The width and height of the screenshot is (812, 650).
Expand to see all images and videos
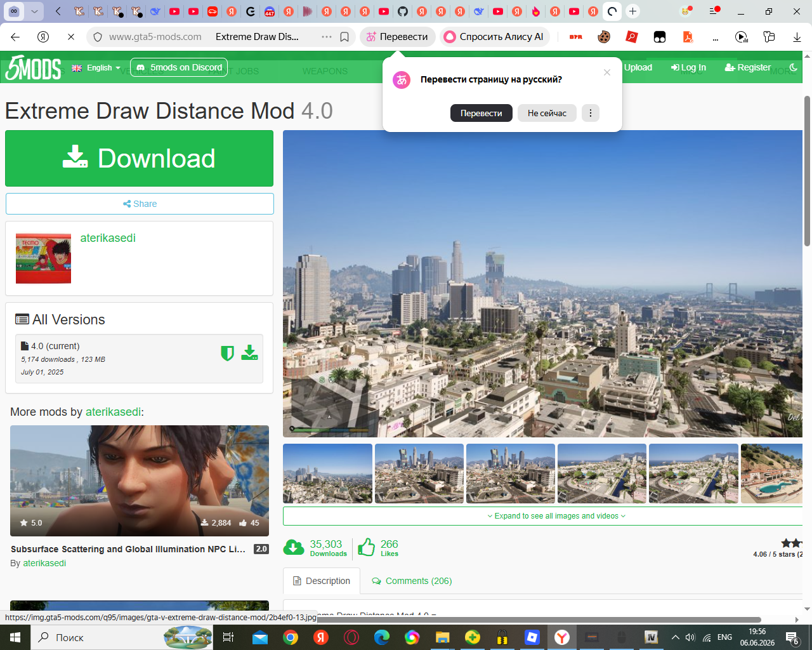coord(543,516)
